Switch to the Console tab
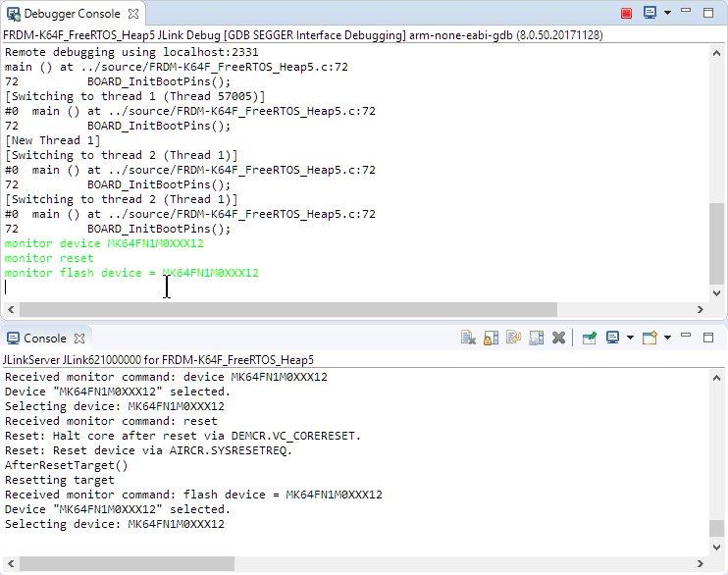The width and height of the screenshot is (728, 575). tap(44, 338)
